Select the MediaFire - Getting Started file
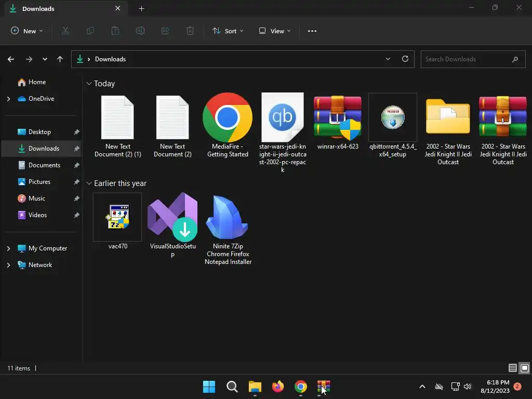Viewport: 532px width, 399px height. pos(228,125)
